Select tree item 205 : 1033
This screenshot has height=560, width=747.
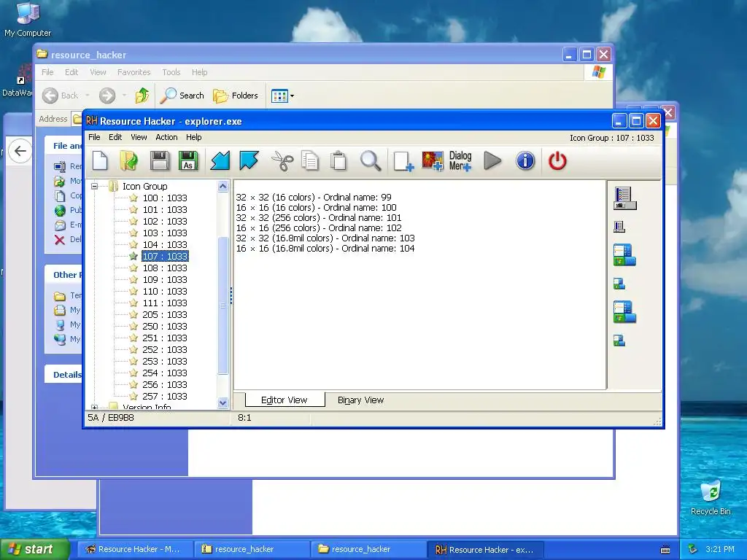point(165,314)
